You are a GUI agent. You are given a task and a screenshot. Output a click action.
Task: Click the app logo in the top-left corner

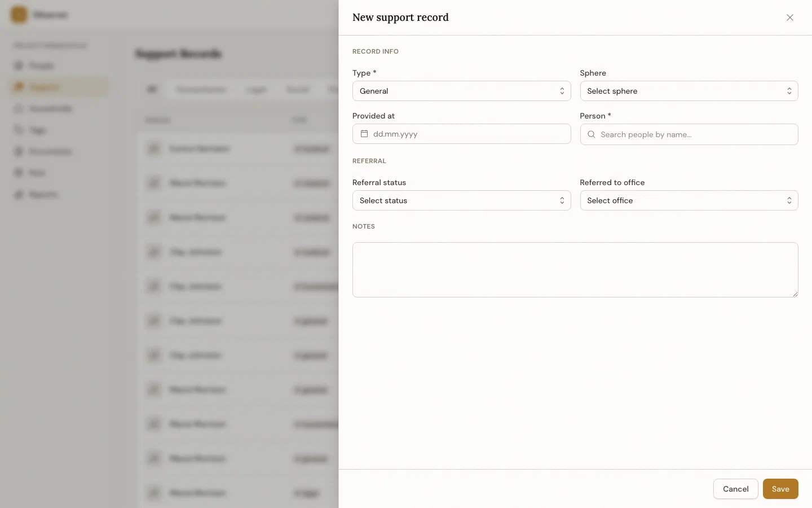tap(19, 15)
